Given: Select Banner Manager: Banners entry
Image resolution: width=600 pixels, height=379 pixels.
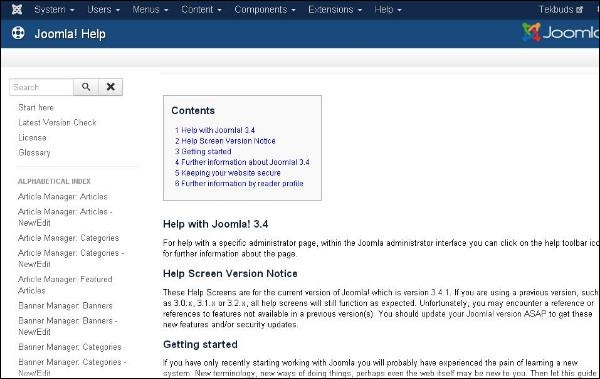Looking at the screenshot, I should (65, 305).
